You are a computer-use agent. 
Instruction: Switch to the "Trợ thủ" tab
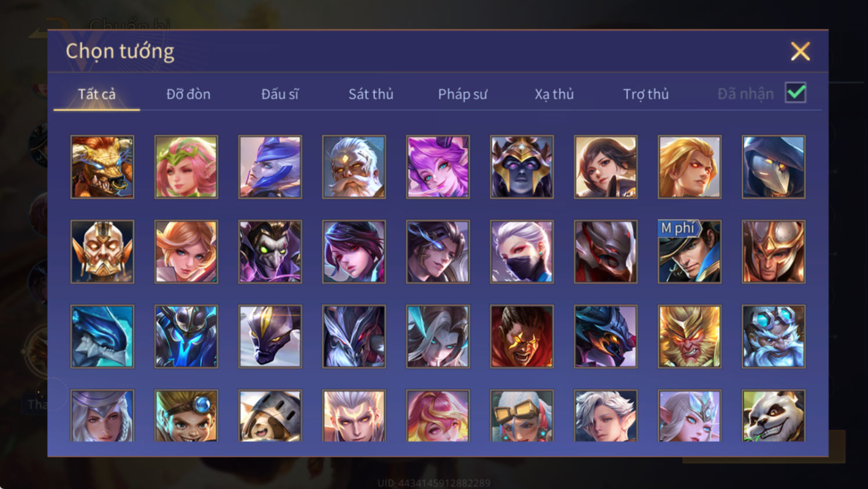[x=646, y=94]
